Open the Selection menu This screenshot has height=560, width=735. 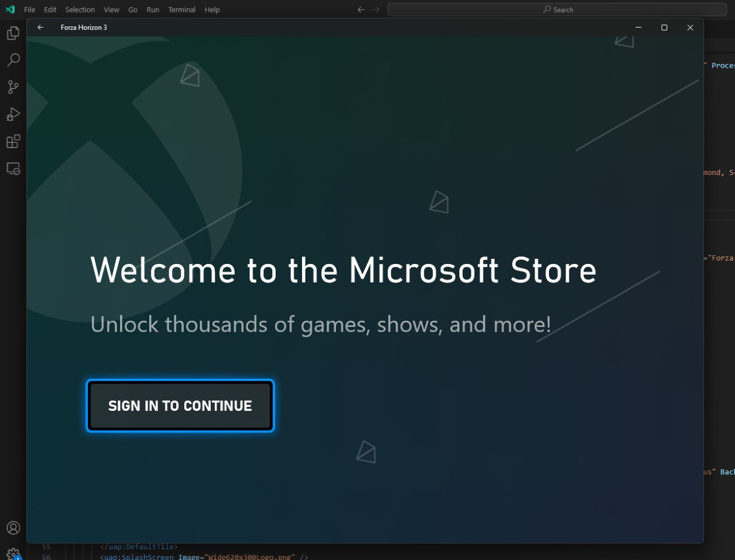click(80, 10)
